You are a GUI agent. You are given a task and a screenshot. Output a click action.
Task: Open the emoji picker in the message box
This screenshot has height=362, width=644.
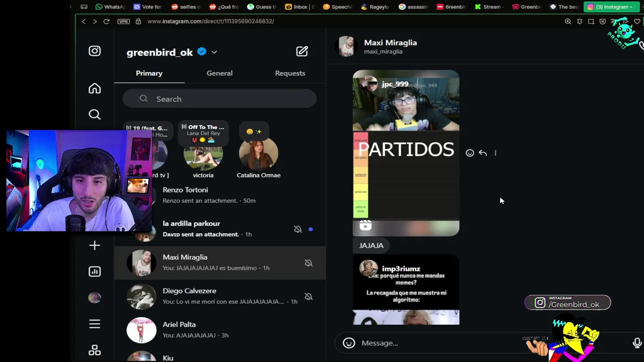[x=349, y=343]
